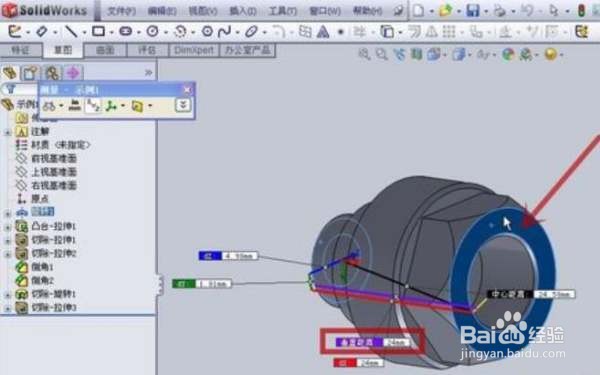
Task: Open the FeatureManager design tree tab
Action: click(x=10, y=72)
